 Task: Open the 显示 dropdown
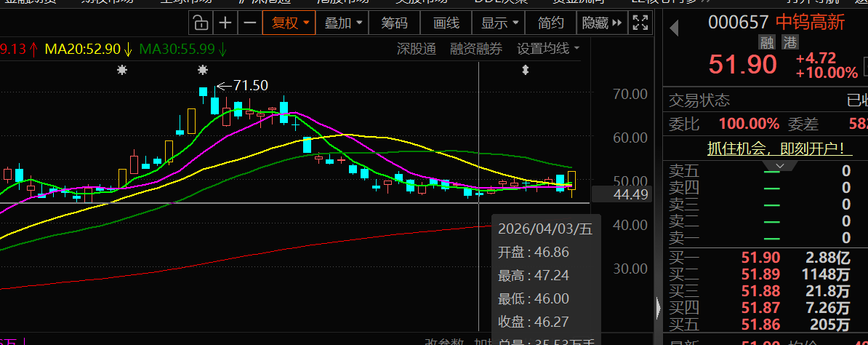coord(499,23)
